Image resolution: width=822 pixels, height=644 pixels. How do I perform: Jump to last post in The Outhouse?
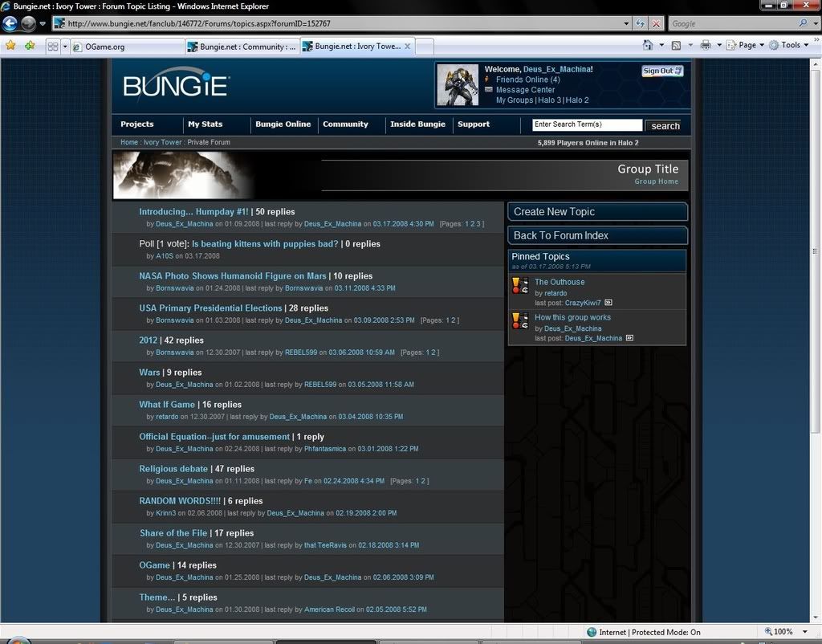point(608,303)
